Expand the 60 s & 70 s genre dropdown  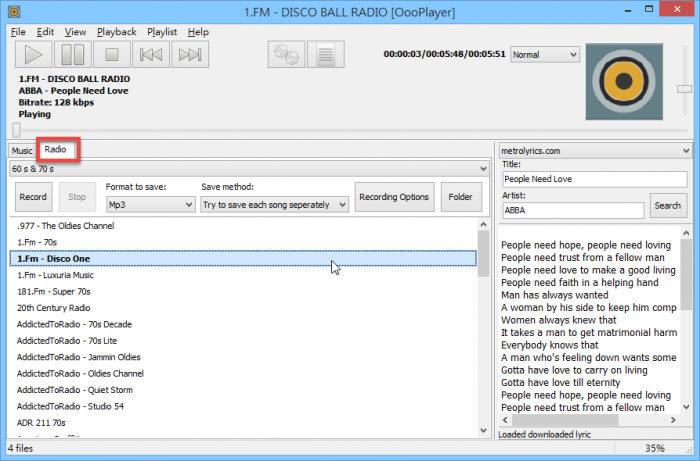(x=249, y=169)
